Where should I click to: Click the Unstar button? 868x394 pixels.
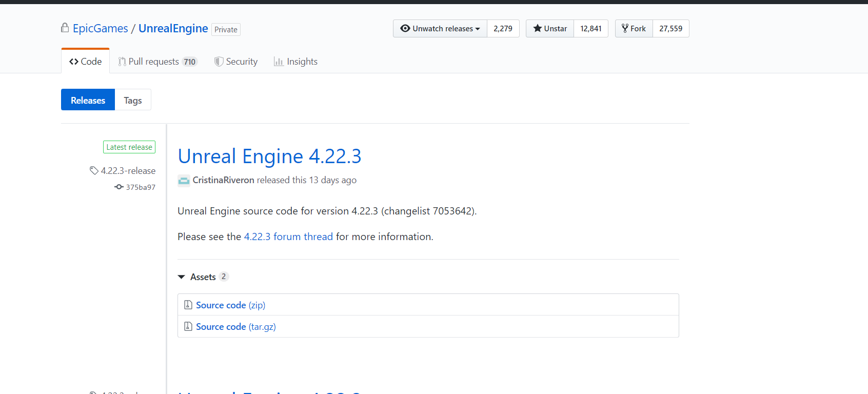click(x=550, y=29)
